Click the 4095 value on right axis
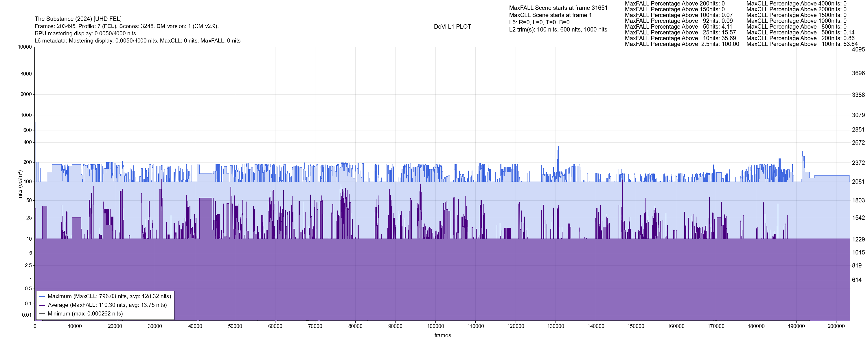 (858, 49)
